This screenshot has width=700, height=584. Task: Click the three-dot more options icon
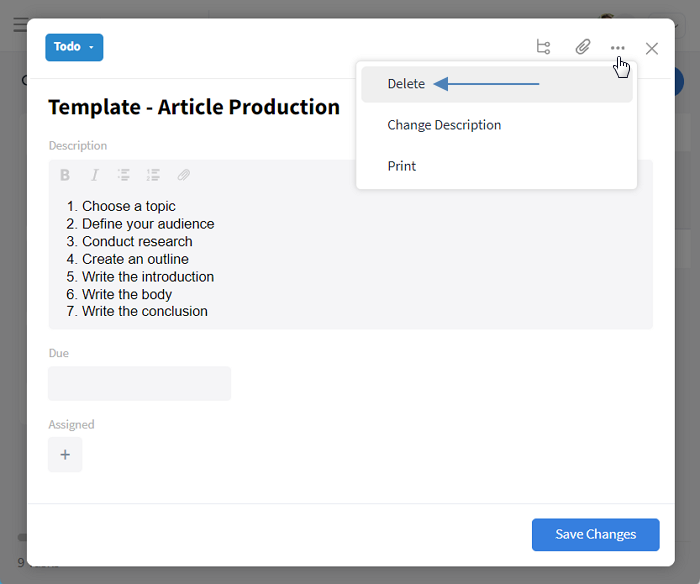(x=618, y=48)
